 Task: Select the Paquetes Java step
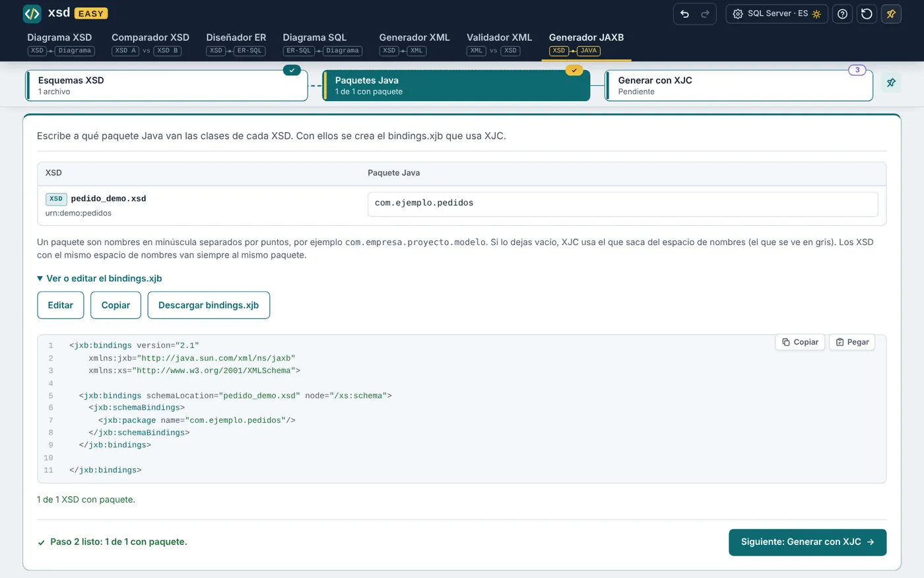(456, 86)
